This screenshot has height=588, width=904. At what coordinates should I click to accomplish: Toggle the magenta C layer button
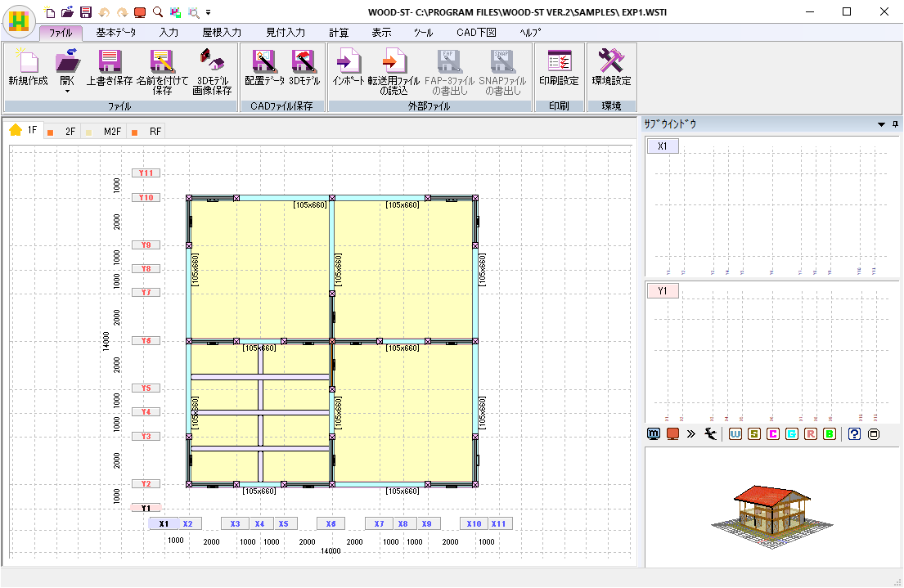772,434
